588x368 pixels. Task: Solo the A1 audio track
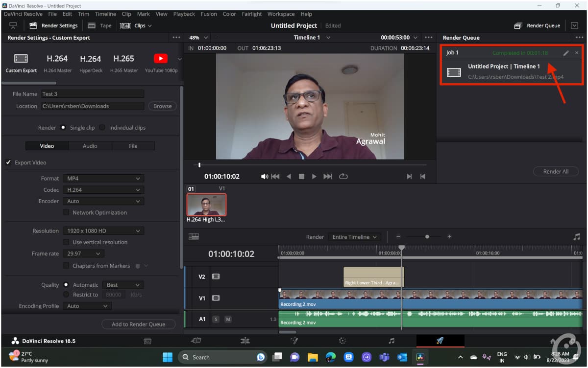click(x=216, y=319)
